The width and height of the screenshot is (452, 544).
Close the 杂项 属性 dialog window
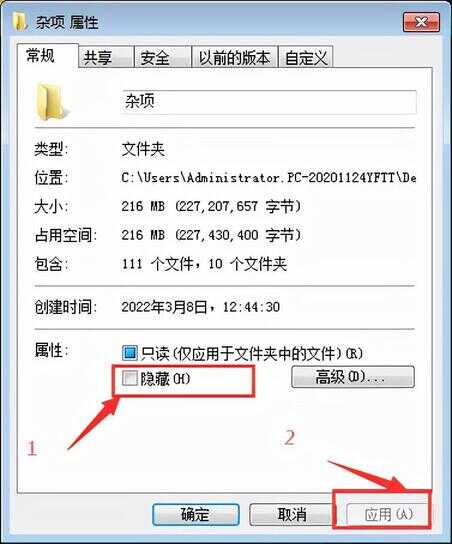pyautogui.click(x=421, y=22)
